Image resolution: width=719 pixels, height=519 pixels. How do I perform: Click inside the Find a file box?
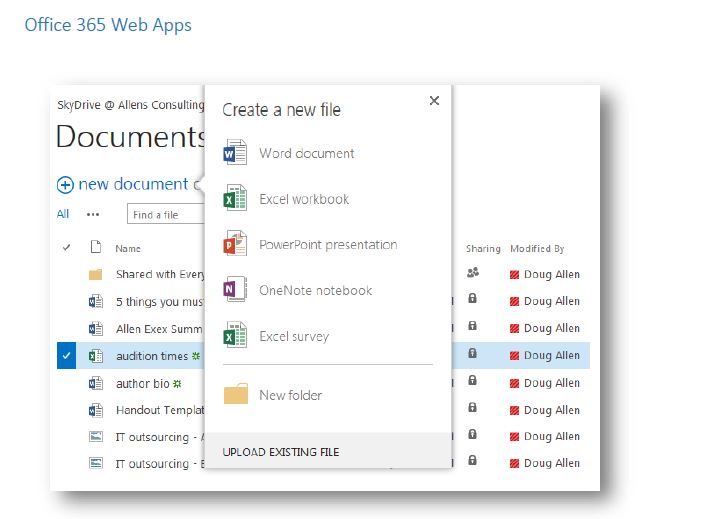point(166,214)
